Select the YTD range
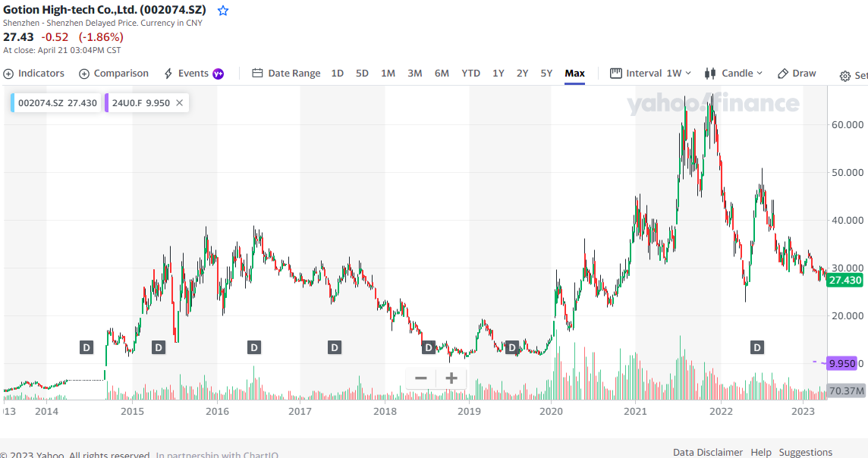Image resolution: width=868 pixels, height=458 pixels. (470, 73)
